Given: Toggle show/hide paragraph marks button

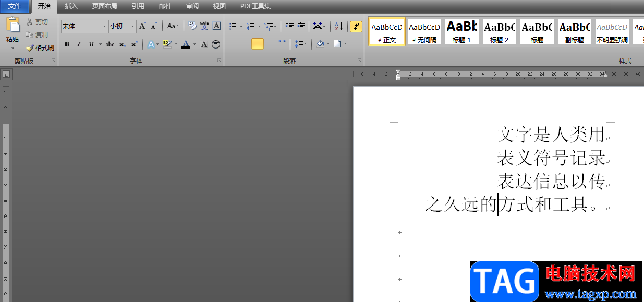Looking at the screenshot, I should tap(356, 26).
